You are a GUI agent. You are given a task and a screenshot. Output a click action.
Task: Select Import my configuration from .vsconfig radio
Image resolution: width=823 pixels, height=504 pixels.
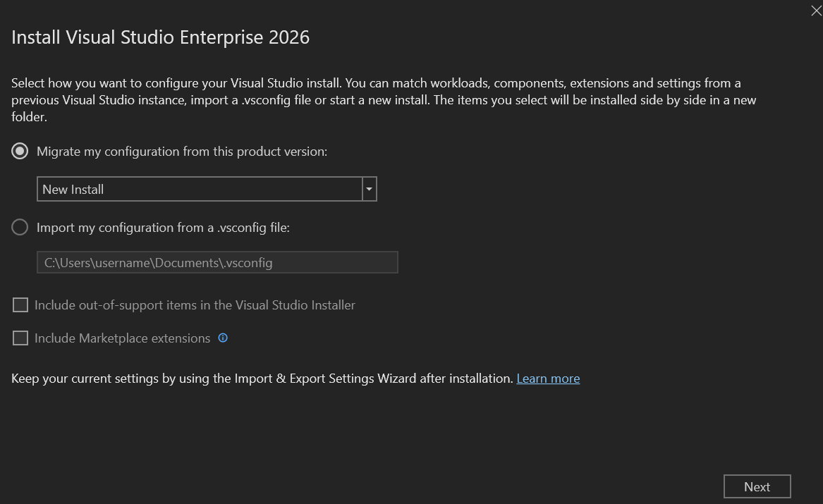pos(20,227)
